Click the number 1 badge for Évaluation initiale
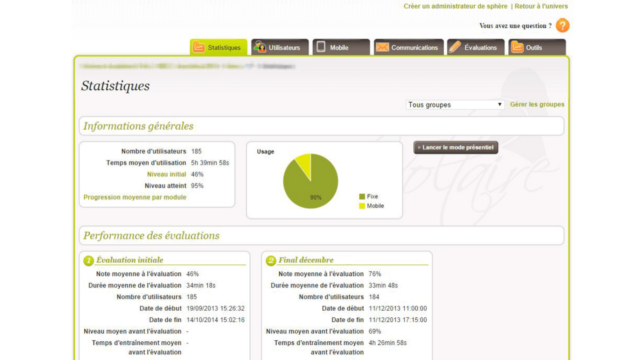The width and height of the screenshot is (640, 360). pos(89,260)
